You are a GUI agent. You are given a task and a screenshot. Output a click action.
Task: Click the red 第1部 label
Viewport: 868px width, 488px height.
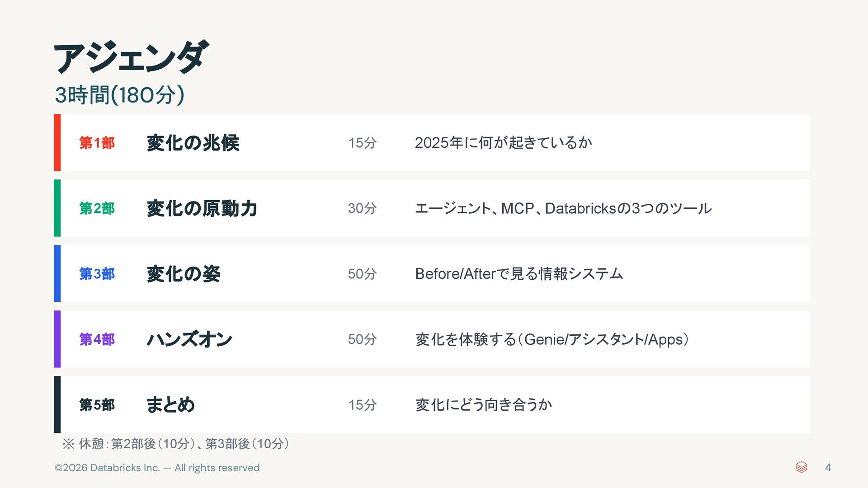coord(97,143)
